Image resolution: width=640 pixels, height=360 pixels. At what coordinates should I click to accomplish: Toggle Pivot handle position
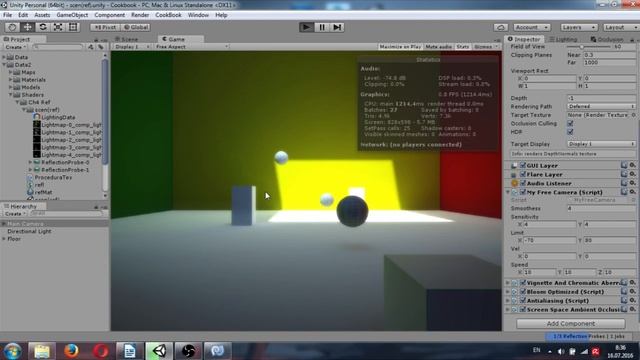click(105, 27)
